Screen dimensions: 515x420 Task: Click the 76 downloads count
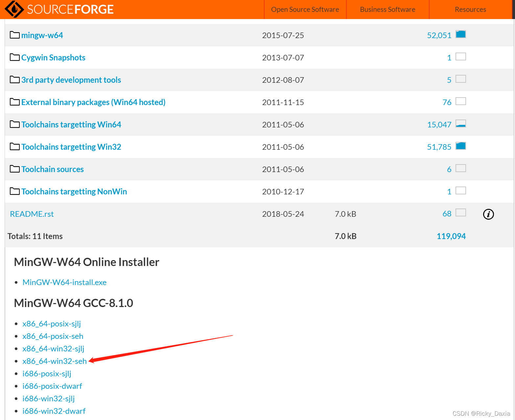tap(447, 102)
